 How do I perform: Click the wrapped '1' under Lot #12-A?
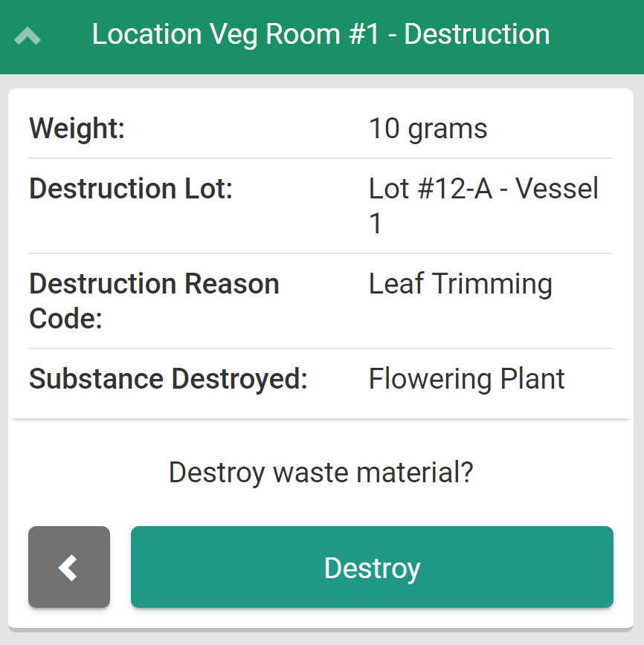[376, 223]
